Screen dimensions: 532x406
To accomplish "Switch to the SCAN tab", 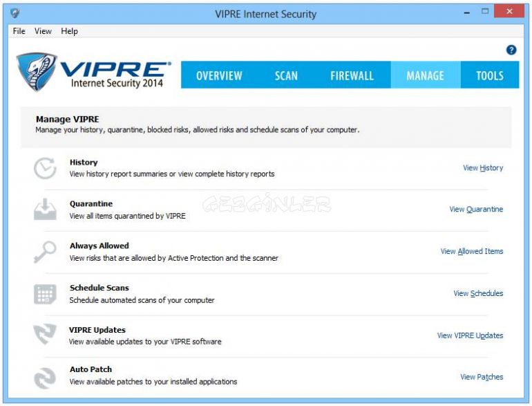I will tap(286, 75).
